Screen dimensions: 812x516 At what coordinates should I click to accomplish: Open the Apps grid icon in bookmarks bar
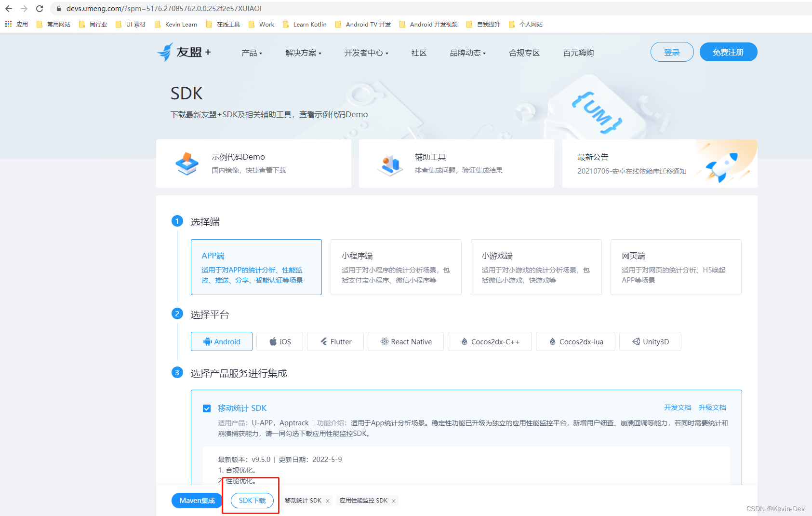(x=8, y=24)
